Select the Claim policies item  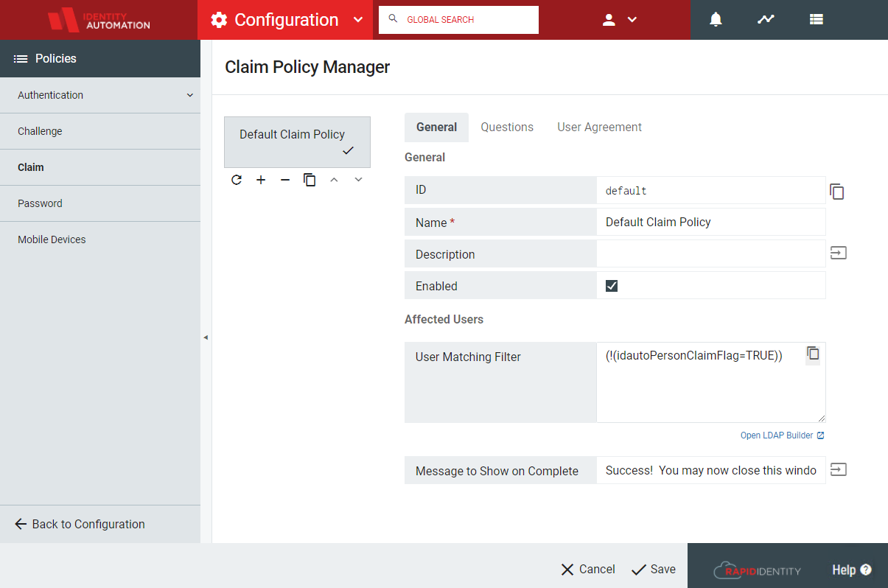click(x=100, y=167)
